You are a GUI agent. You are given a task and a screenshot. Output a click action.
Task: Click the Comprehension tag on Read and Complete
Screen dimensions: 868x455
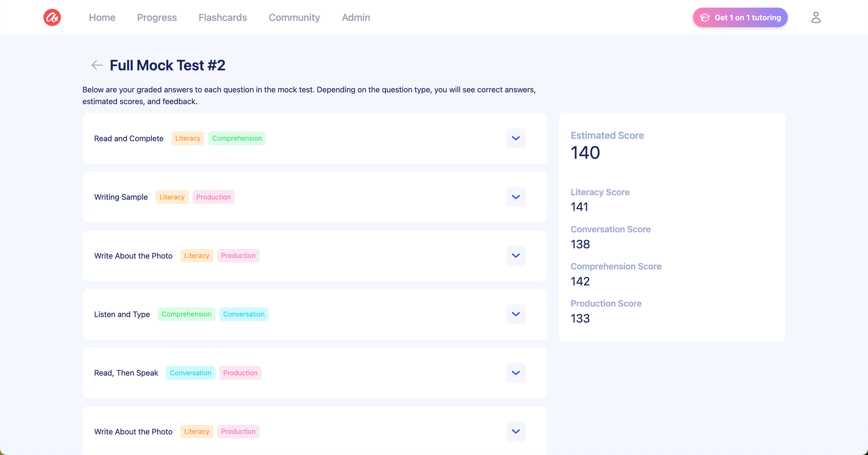pyautogui.click(x=237, y=138)
